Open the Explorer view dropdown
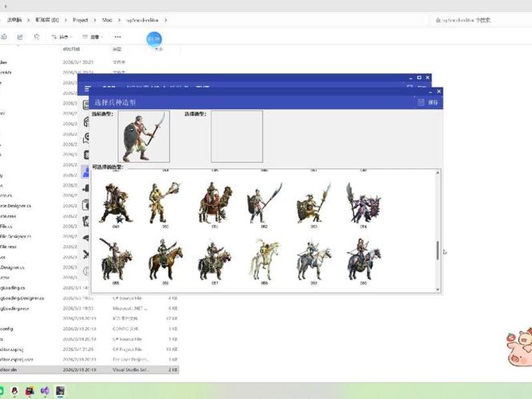Viewport: 532px width, 399px height. tap(92, 37)
